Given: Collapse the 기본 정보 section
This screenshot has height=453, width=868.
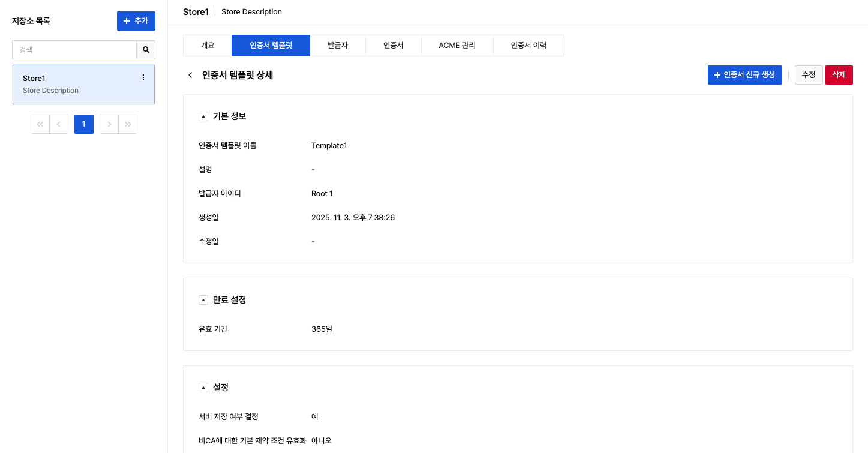Looking at the screenshot, I should tap(203, 116).
